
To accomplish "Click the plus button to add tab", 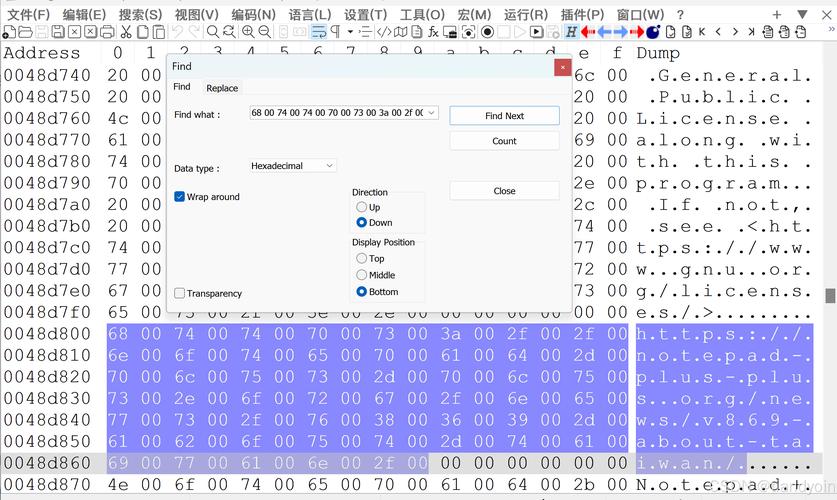I will [x=777, y=14].
